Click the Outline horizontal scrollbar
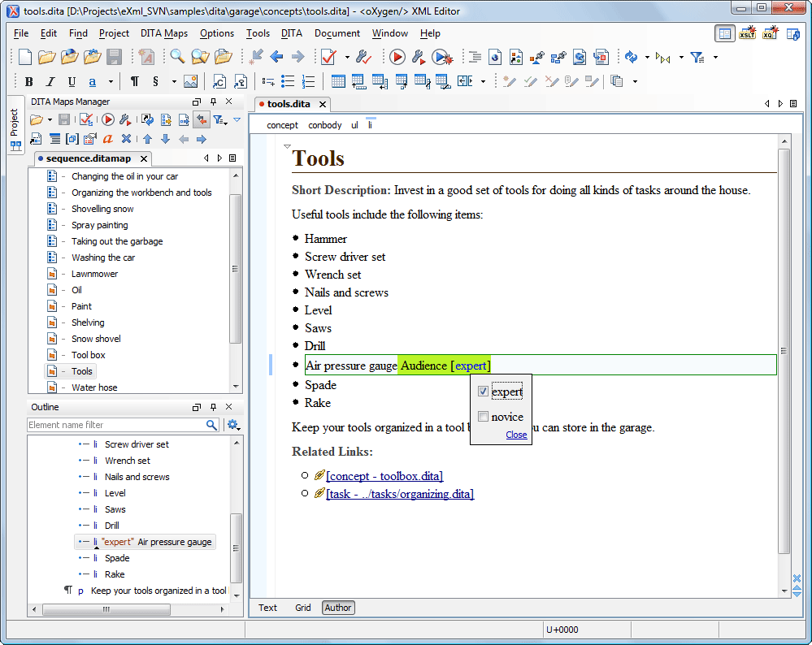The image size is (812, 645). point(106,609)
